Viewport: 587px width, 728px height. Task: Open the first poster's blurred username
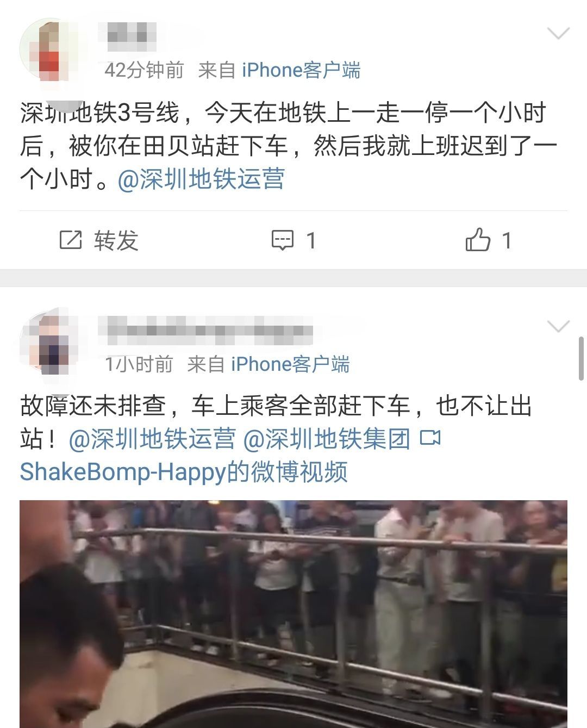(x=128, y=33)
